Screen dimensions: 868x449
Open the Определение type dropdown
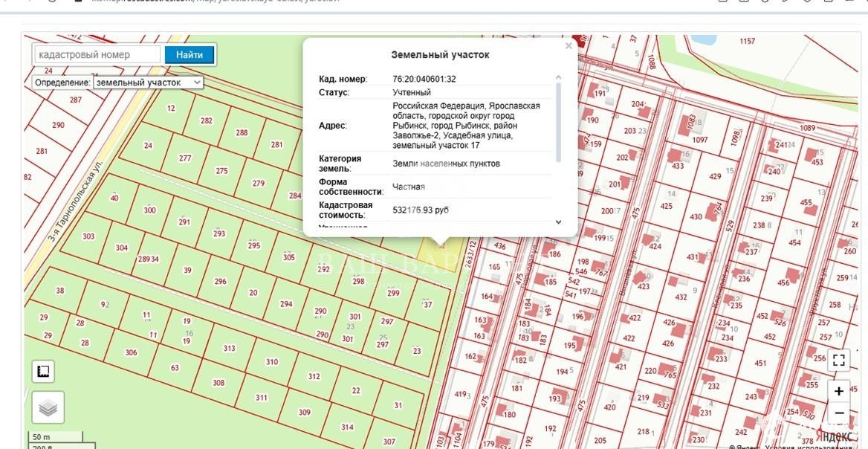click(x=149, y=83)
